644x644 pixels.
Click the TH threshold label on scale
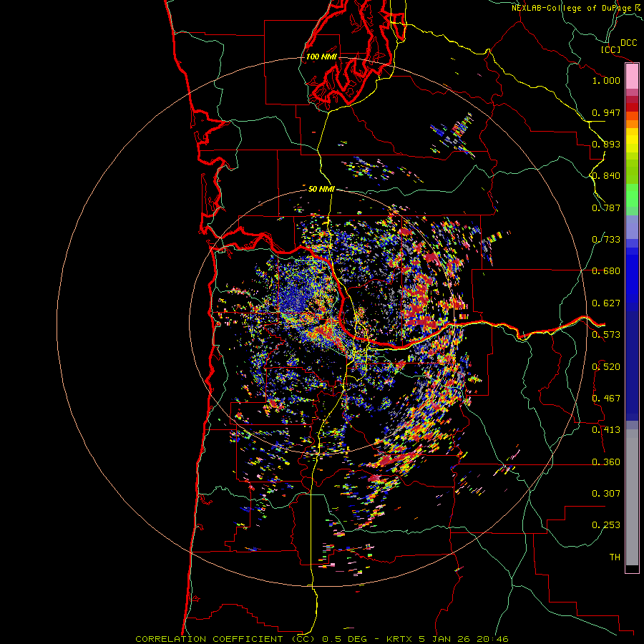[615, 557]
